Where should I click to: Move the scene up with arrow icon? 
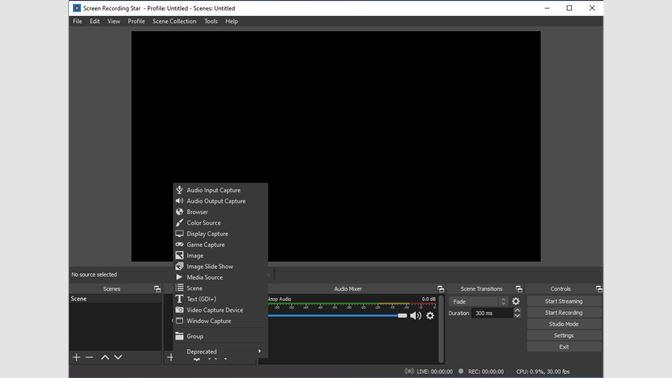coord(105,357)
